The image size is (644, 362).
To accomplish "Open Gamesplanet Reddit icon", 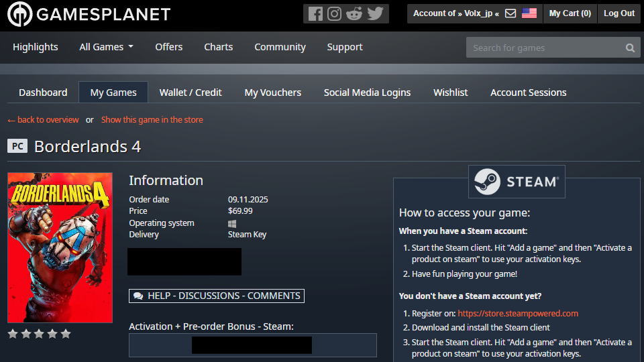I will [x=354, y=14].
